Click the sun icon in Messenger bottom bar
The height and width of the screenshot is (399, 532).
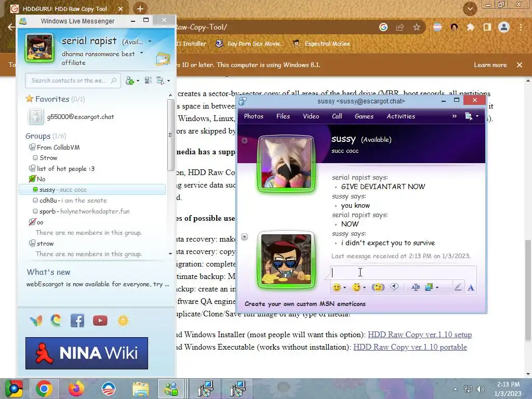pos(123,321)
